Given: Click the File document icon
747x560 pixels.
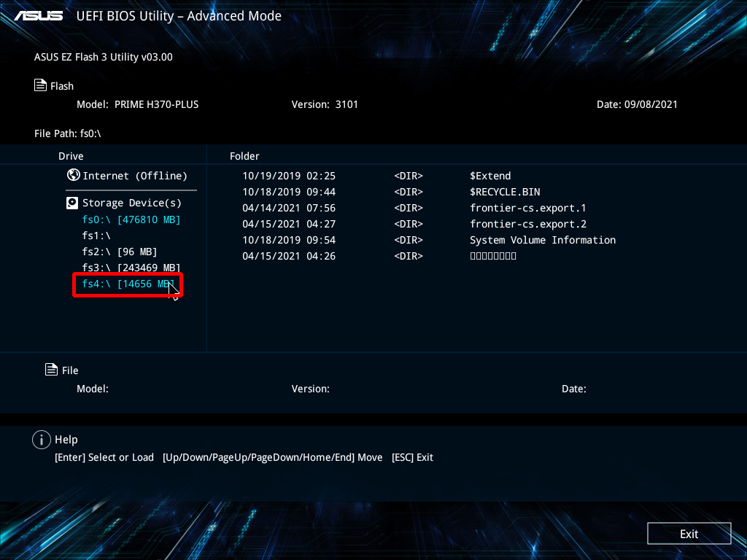Looking at the screenshot, I should pyautogui.click(x=52, y=370).
